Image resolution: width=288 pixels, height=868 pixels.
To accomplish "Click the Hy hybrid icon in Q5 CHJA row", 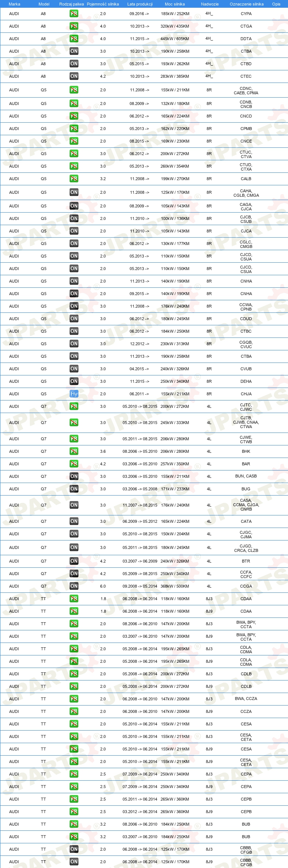I will tap(74, 394).
